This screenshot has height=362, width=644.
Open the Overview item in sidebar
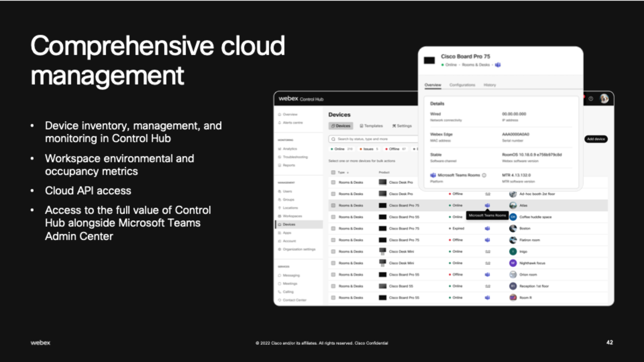point(290,115)
